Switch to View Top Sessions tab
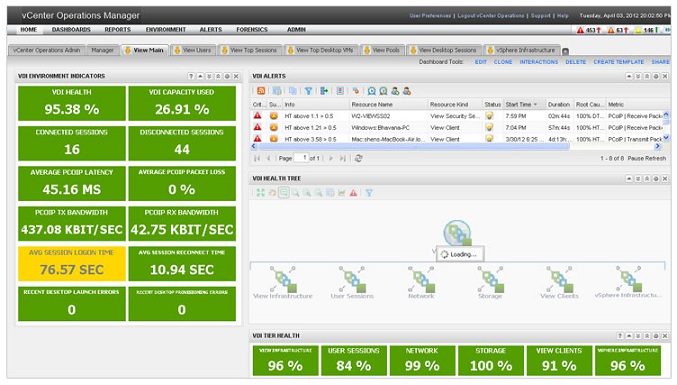The image size is (677, 385). 250,50
